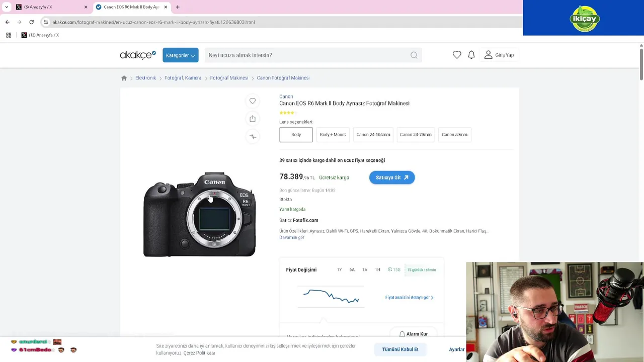Select the Canon 24-105mm option
Image resolution: width=644 pixels, height=362 pixels.
[x=373, y=135]
